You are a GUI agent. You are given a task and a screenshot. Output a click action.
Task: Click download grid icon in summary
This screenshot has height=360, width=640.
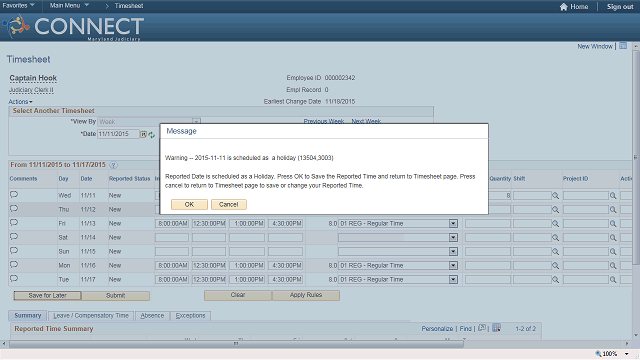click(496, 328)
